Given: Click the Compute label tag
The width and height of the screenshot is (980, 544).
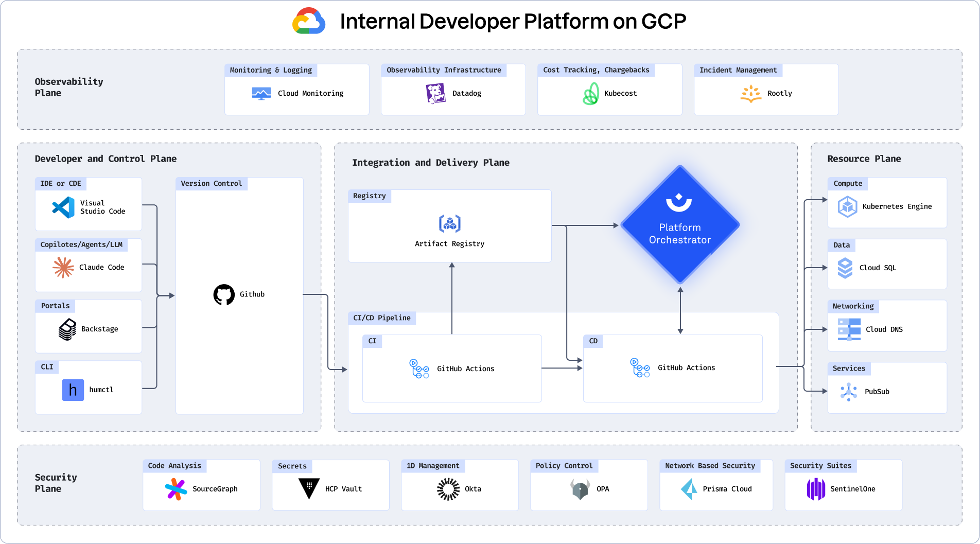Looking at the screenshot, I should point(848,184).
